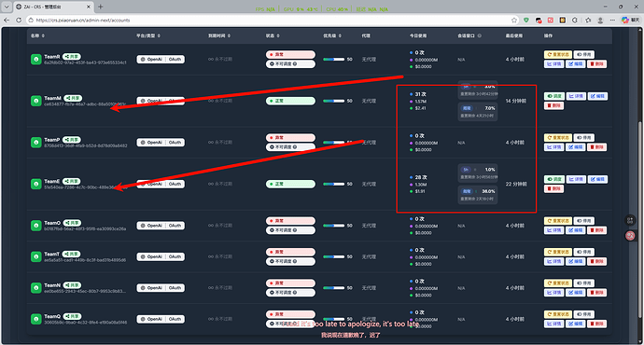Sort the table by the 名称 column

coord(37,35)
